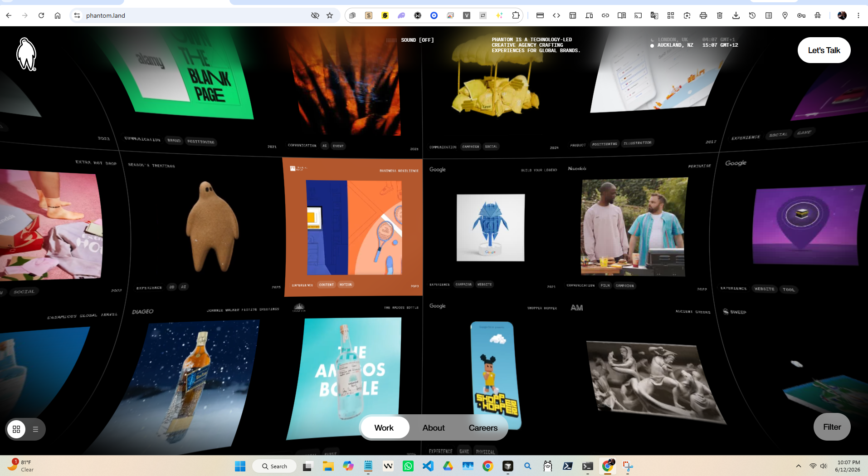Image resolution: width=868 pixels, height=476 pixels.
Task: Click the print toolbar icon
Action: pos(703,15)
